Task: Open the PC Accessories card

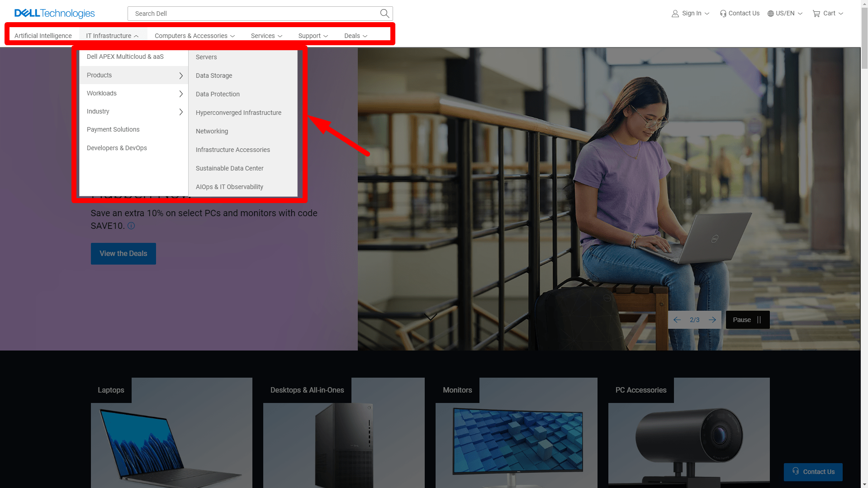Action: coord(689,433)
